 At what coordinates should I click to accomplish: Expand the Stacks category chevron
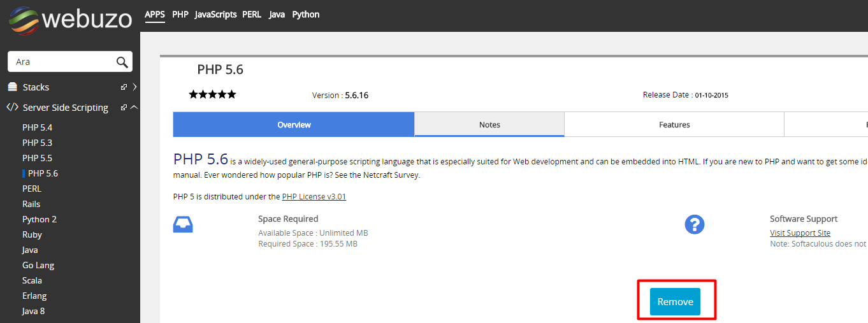134,87
